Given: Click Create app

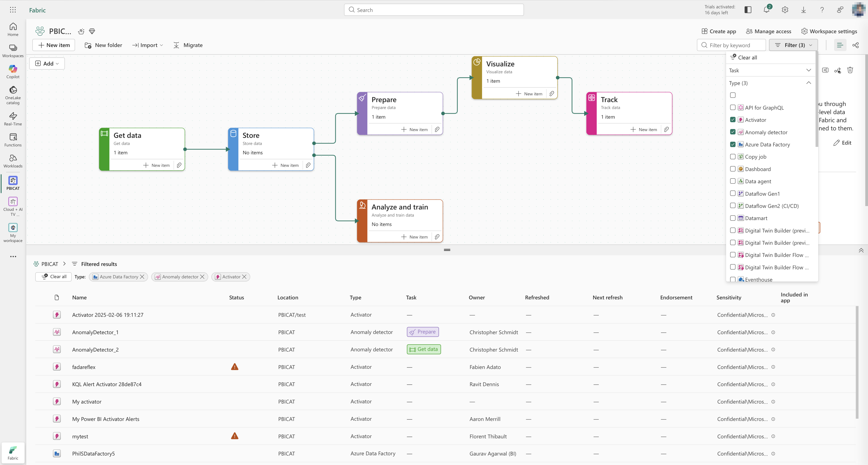Looking at the screenshot, I should click(x=718, y=31).
